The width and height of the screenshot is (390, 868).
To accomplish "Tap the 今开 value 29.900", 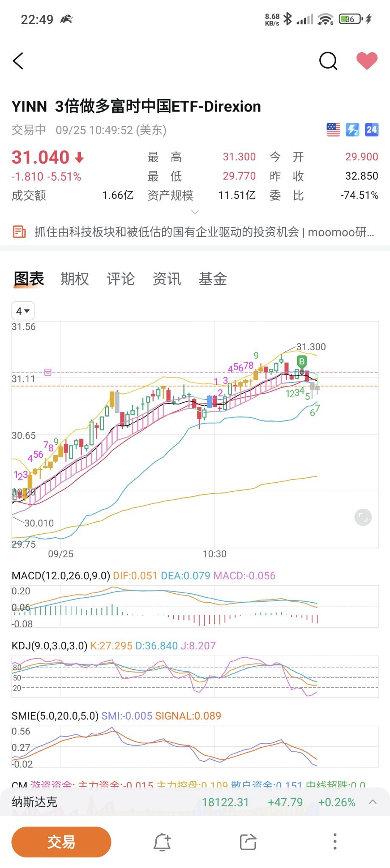I will (362, 157).
